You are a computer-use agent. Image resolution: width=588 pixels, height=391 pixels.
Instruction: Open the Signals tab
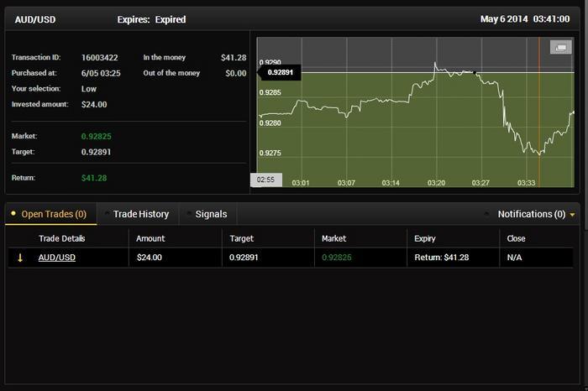click(x=207, y=214)
